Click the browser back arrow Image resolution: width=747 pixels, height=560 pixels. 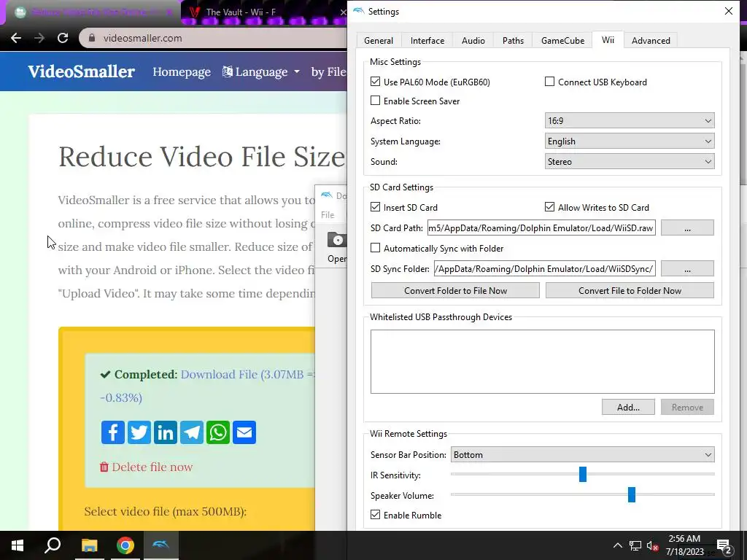[x=16, y=38]
